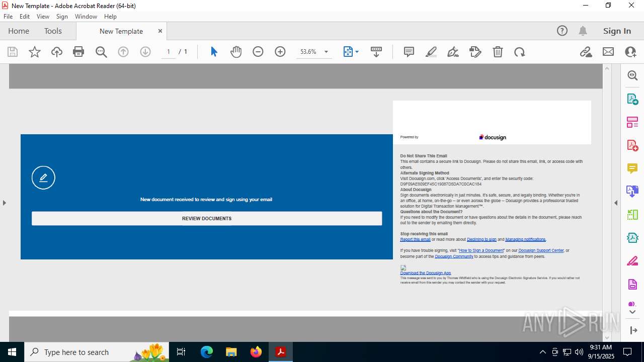Open Declining to sign link
Image resolution: width=644 pixels, height=362 pixels.
pyautogui.click(x=481, y=239)
